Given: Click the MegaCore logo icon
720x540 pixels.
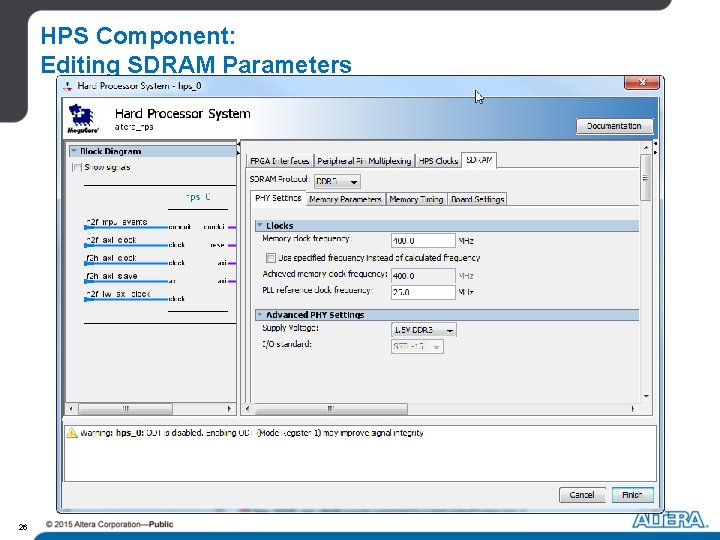Looking at the screenshot, I should pos(83,119).
